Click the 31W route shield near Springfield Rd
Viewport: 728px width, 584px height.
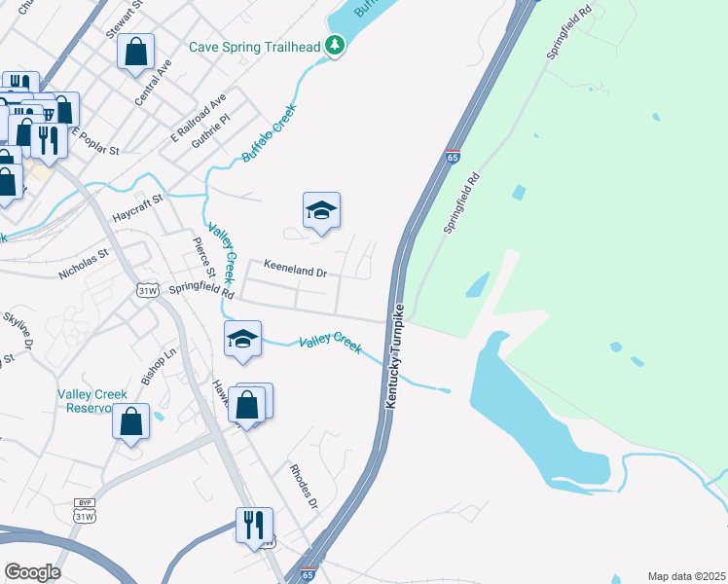pyautogui.click(x=148, y=291)
